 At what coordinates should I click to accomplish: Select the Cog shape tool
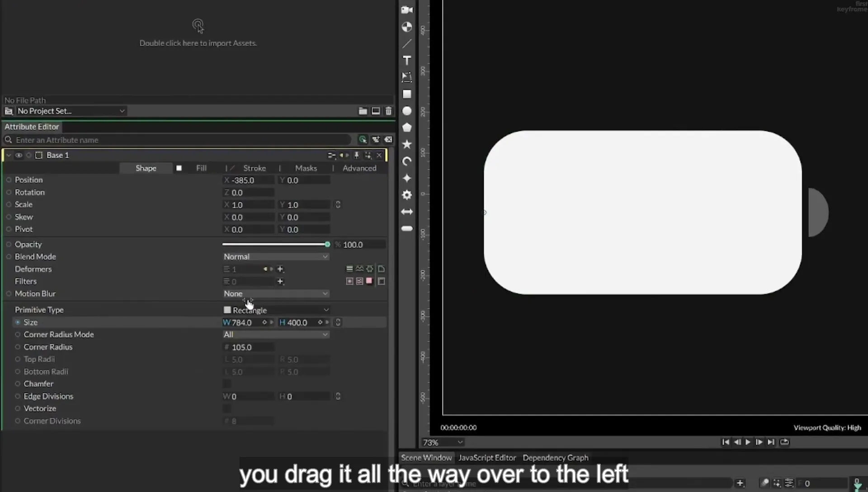pos(407,195)
